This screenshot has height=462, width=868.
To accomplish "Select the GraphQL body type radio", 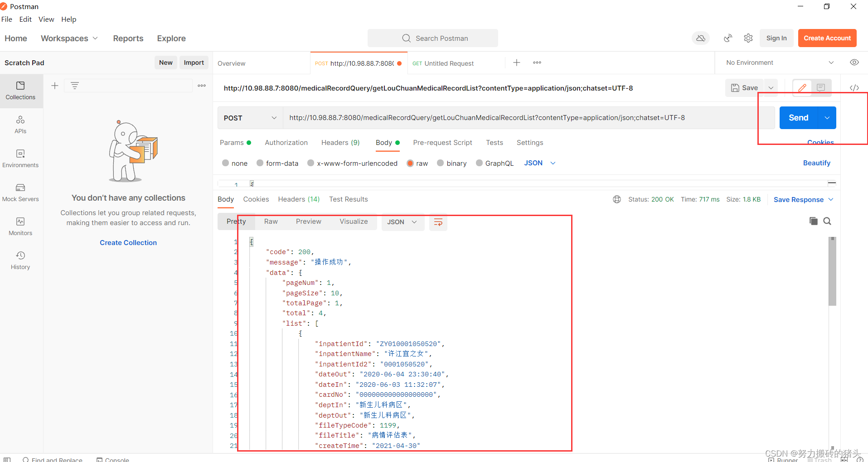I will pos(479,163).
